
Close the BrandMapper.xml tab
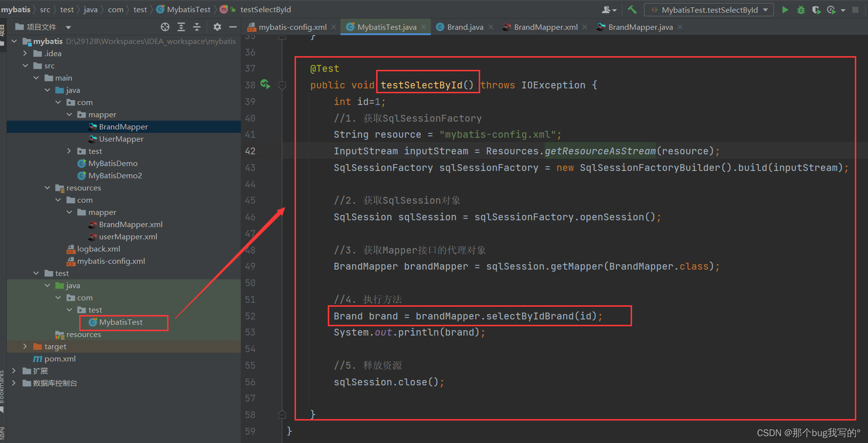pyautogui.click(x=585, y=27)
